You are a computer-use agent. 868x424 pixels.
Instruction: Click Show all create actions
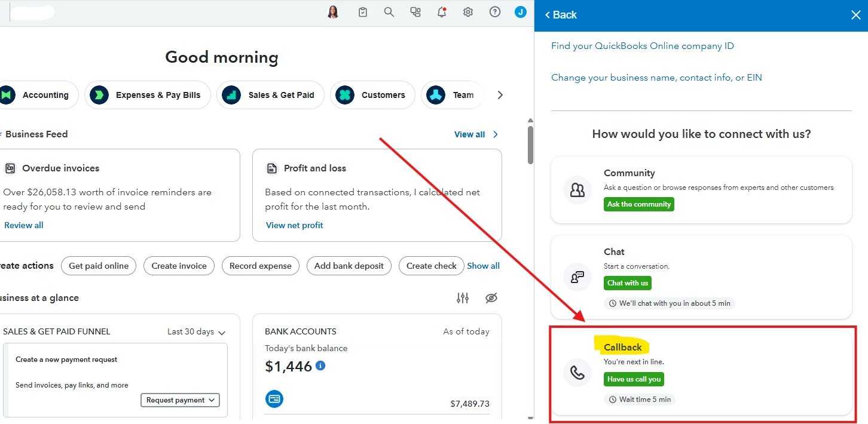tap(483, 266)
